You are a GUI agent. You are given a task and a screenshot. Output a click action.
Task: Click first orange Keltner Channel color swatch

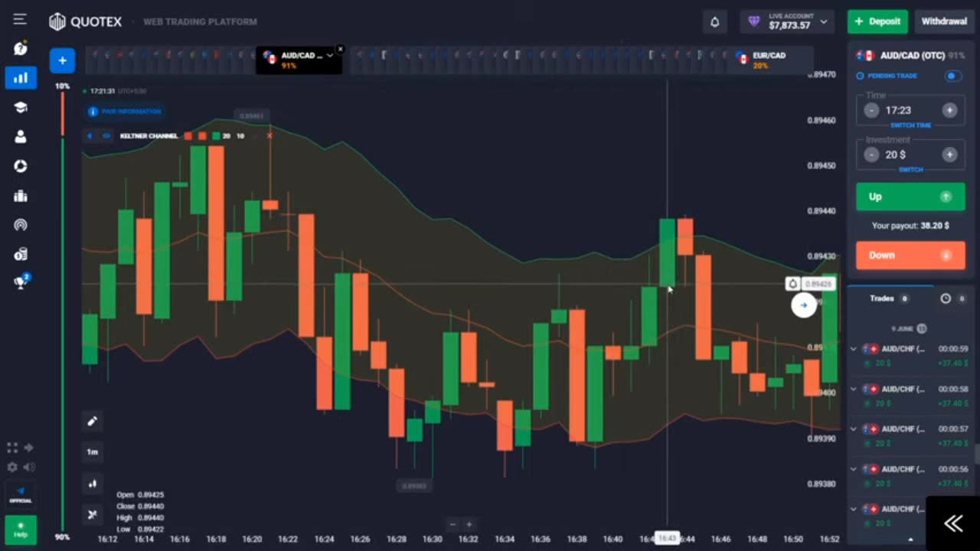point(188,136)
